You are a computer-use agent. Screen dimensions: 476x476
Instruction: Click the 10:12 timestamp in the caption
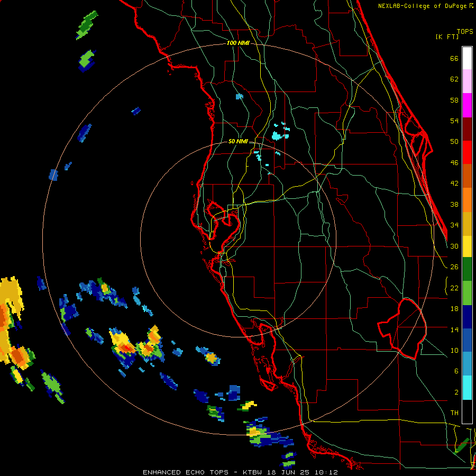coord(326,472)
